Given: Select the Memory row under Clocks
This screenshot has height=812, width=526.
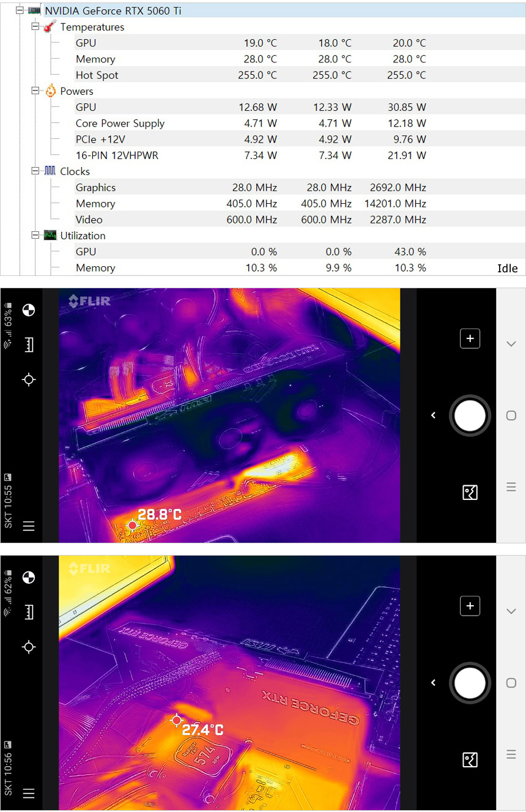Looking at the screenshot, I should point(251,203).
